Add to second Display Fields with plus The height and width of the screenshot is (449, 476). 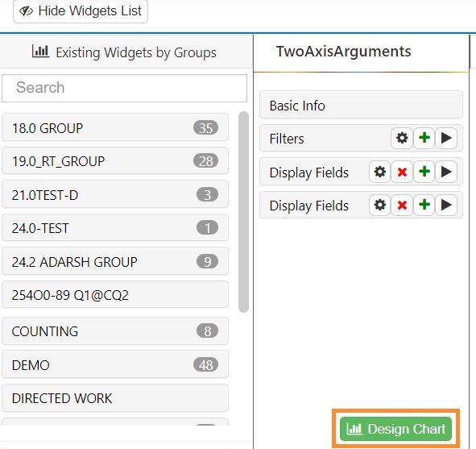pos(424,205)
